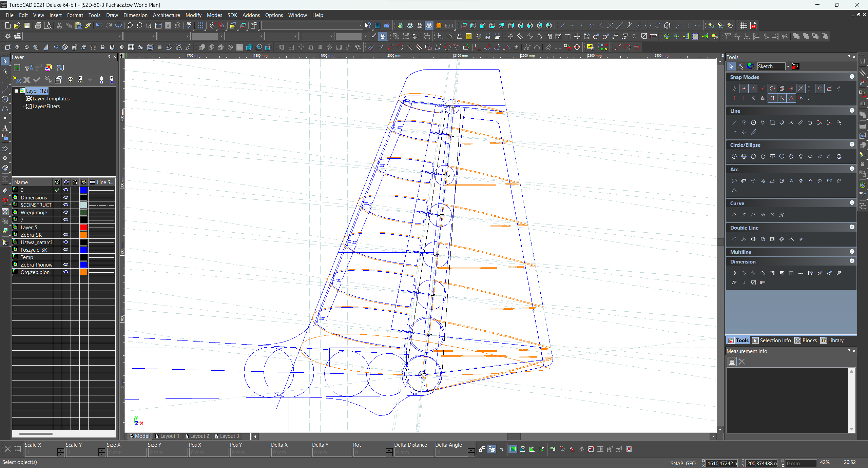The width and height of the screenshot is (868, 468).
Task: Click the Zoom In magnifier icon
Action: (130, 25)
